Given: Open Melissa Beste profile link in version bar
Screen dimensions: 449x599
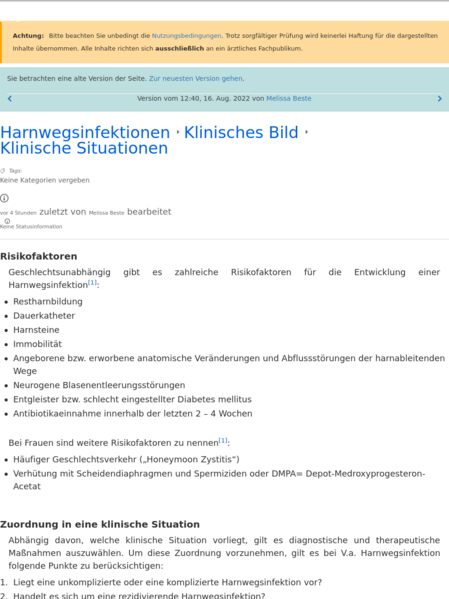Looking at the screenshot, I should 289,98.
